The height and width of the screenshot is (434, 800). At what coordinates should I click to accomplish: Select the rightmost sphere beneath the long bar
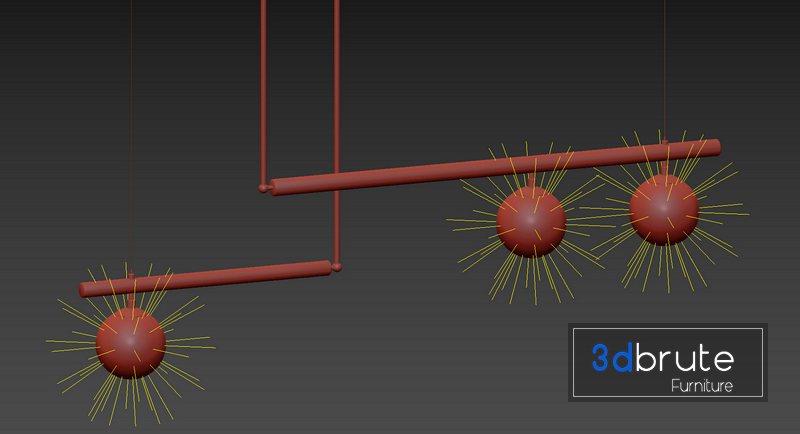tap(664, 210)
